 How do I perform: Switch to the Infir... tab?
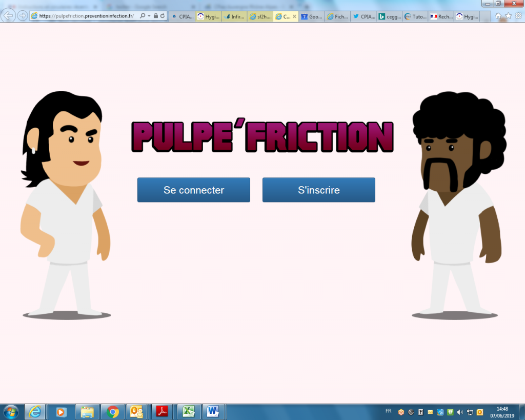pos(234,16)
